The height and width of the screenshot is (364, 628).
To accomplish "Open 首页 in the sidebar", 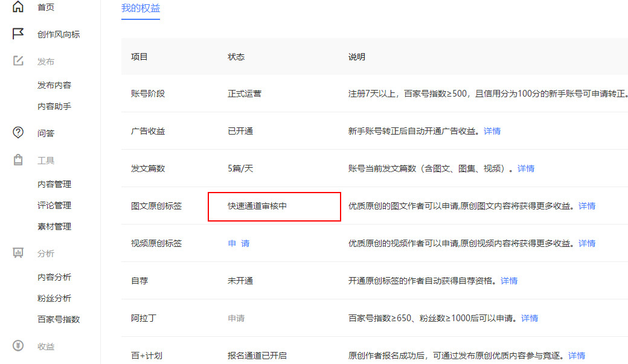I will pos(46,7).
